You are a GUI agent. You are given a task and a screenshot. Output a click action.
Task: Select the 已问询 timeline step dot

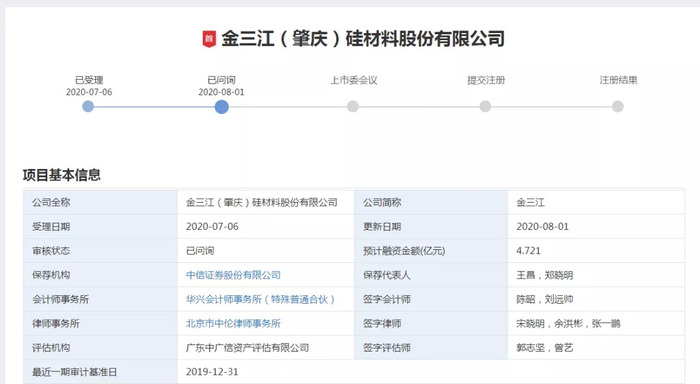click(x=221, y=107)
